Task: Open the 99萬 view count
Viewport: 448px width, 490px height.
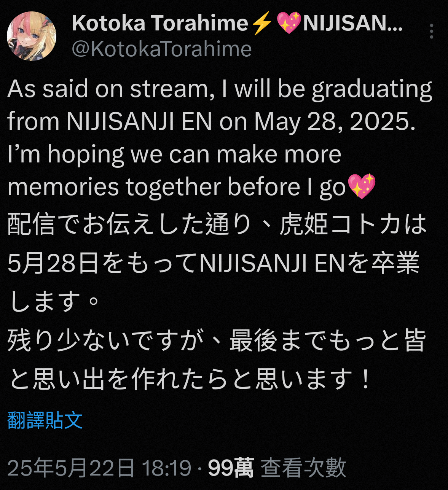Action: [x=231, y=468]
